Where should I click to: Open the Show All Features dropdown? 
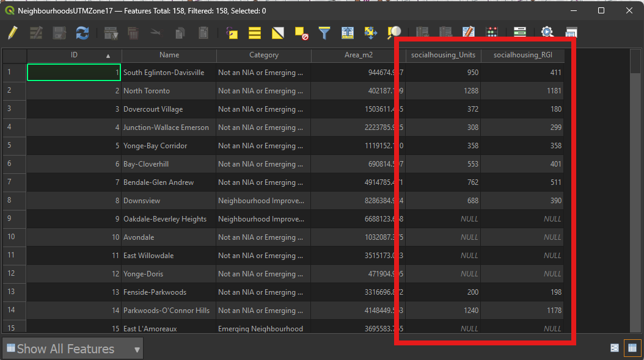[73, 349]
